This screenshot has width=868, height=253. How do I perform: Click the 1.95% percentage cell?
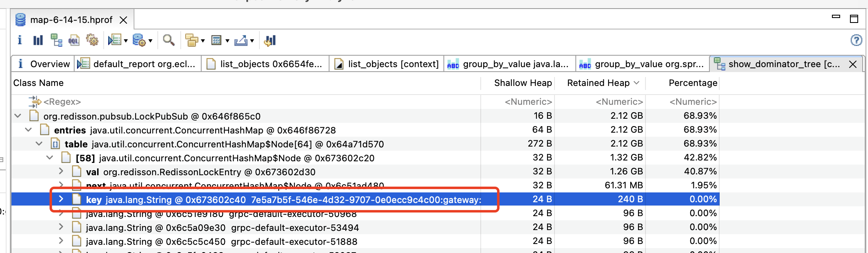(704, 185)
